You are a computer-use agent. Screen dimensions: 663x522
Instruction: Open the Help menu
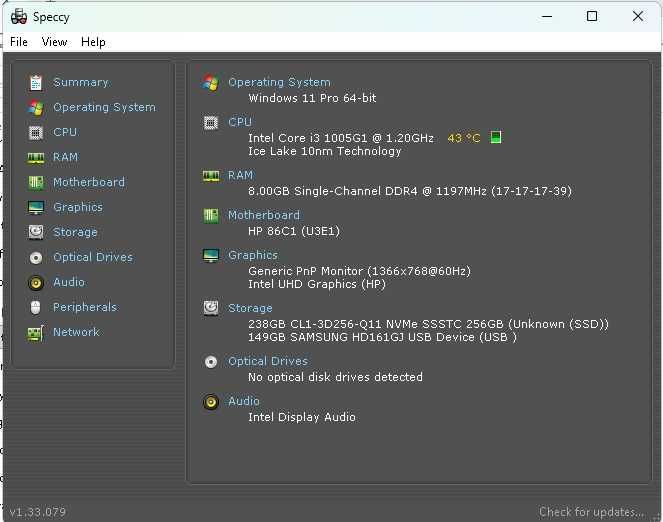pyautogui.click(x=93, y=42)
